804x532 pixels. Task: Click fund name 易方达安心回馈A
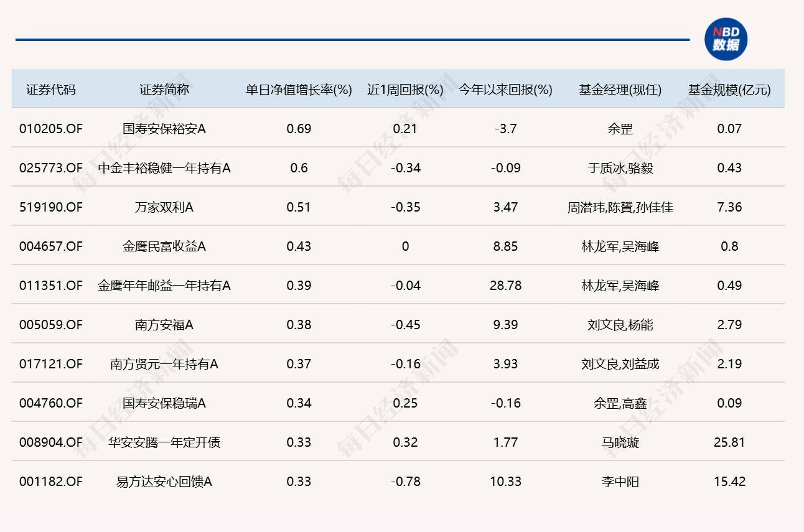click(x=164, y=482)
